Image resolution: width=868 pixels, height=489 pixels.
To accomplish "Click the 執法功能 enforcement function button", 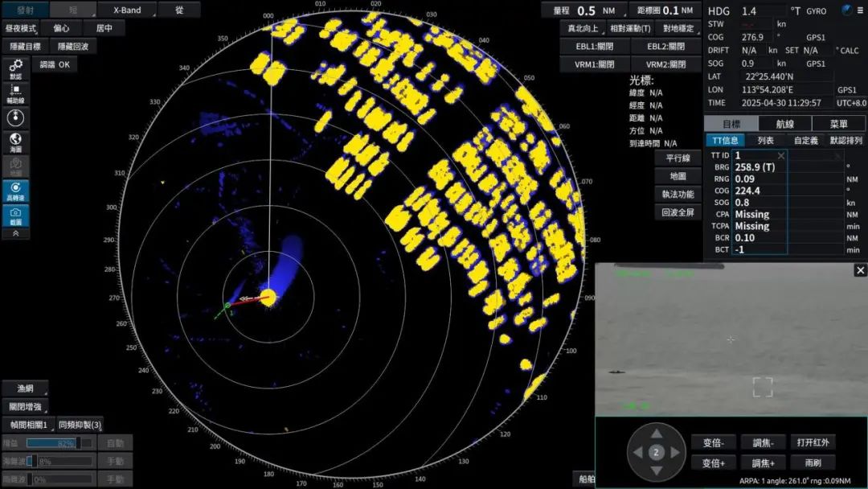I will 678,195.
